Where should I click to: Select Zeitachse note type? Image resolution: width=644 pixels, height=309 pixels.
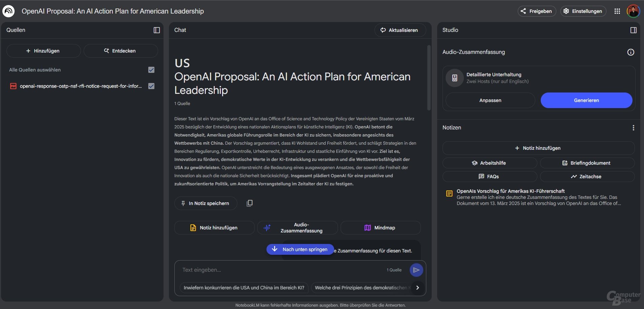[x=587, y=177]
